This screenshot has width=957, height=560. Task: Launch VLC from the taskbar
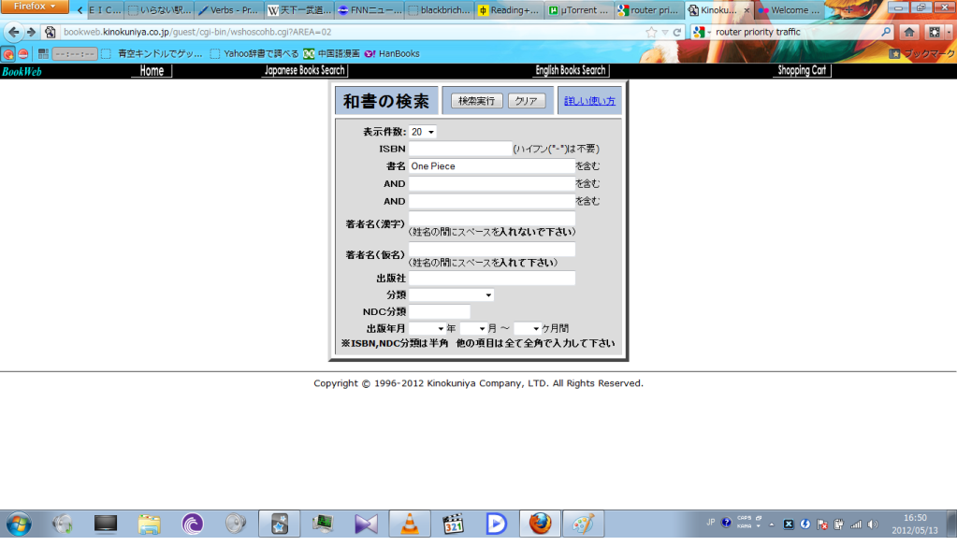411,524
